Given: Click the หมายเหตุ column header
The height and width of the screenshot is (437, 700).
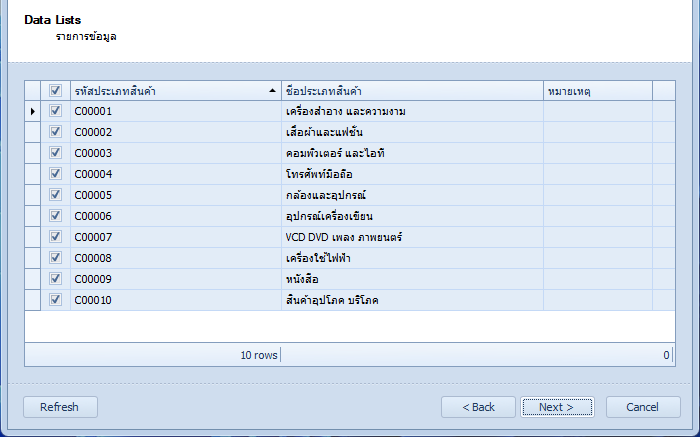Looking at the screenshot, I should tap(598, 91).
